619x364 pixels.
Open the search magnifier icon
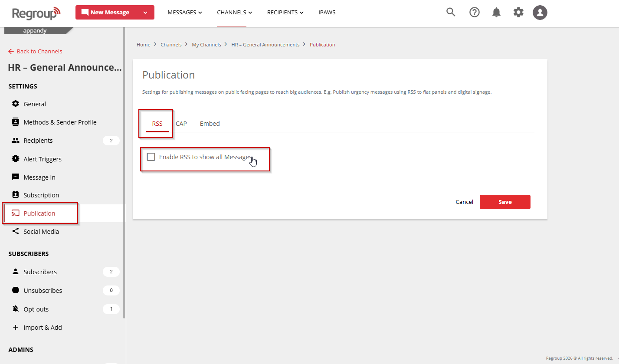[x=451, y=12]
